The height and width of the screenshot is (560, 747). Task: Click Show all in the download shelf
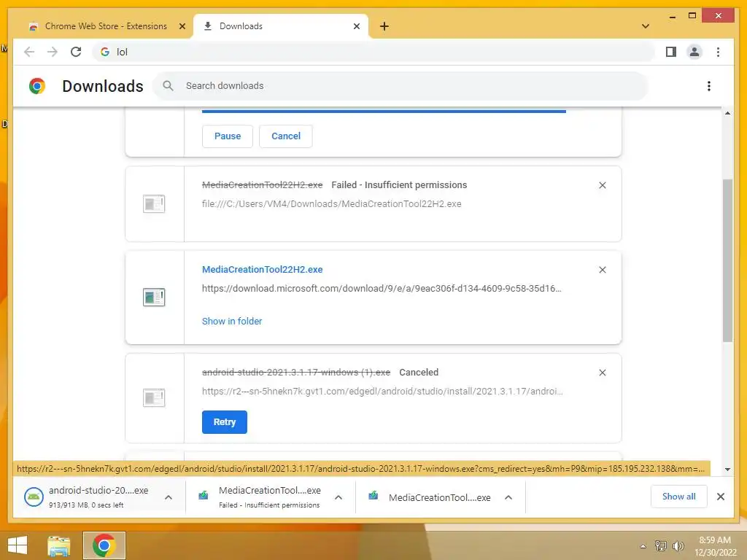click(x=679, y=497)
